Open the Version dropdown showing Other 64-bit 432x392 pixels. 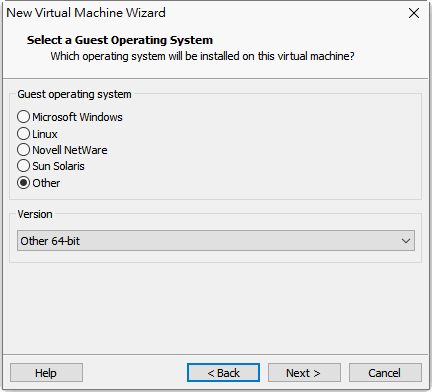click(x=216, y=240)
